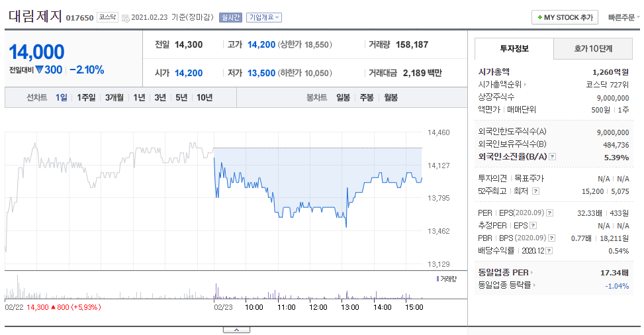This screenshot has width=644, height=335.
Task: Select the 1주일 line chart period
Action: tap(86, 97)
